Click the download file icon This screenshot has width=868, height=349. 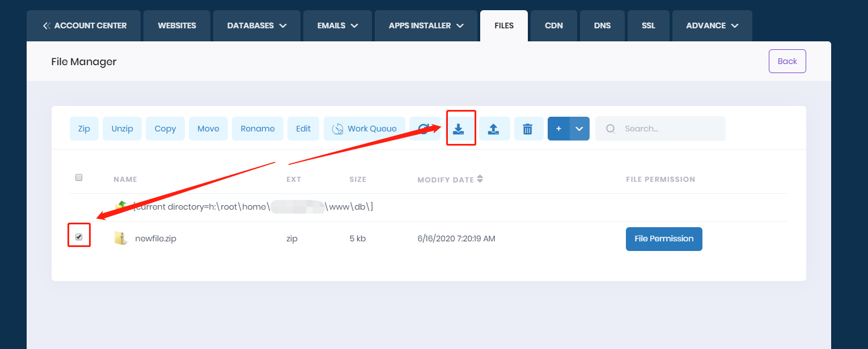[x=459, y=129]
